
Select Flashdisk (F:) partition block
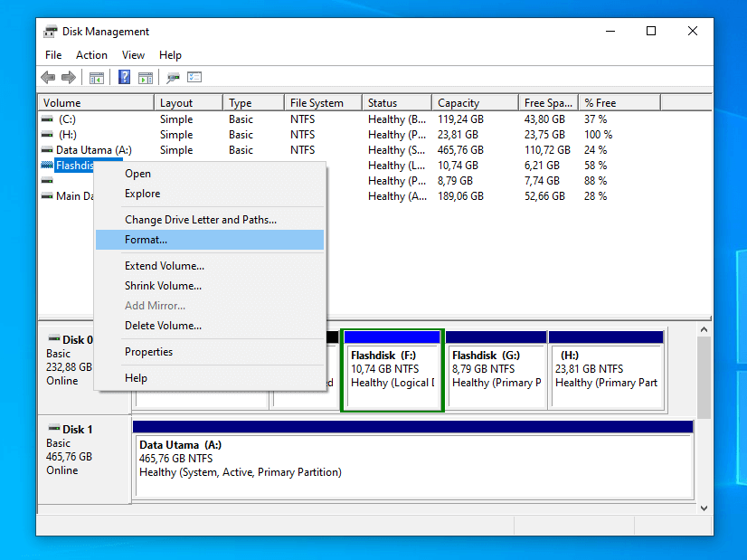[x=392, y=370]
